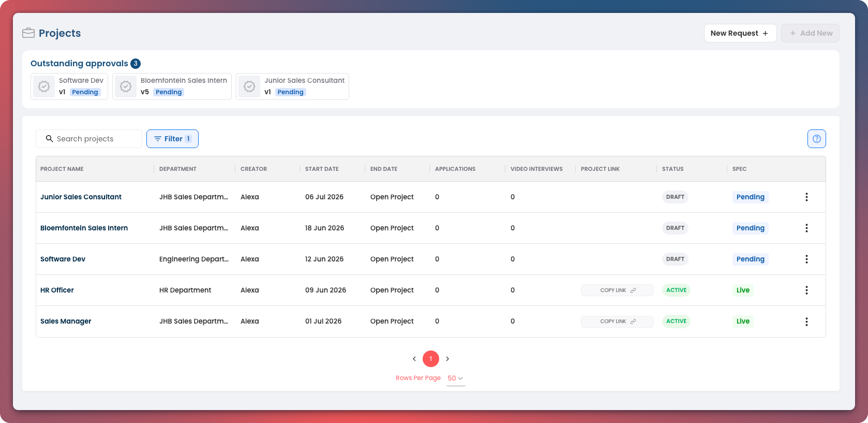The image size is (868, 423).
Task: Click the Pending spec for Software Dev row
Action: pos(751,259)
